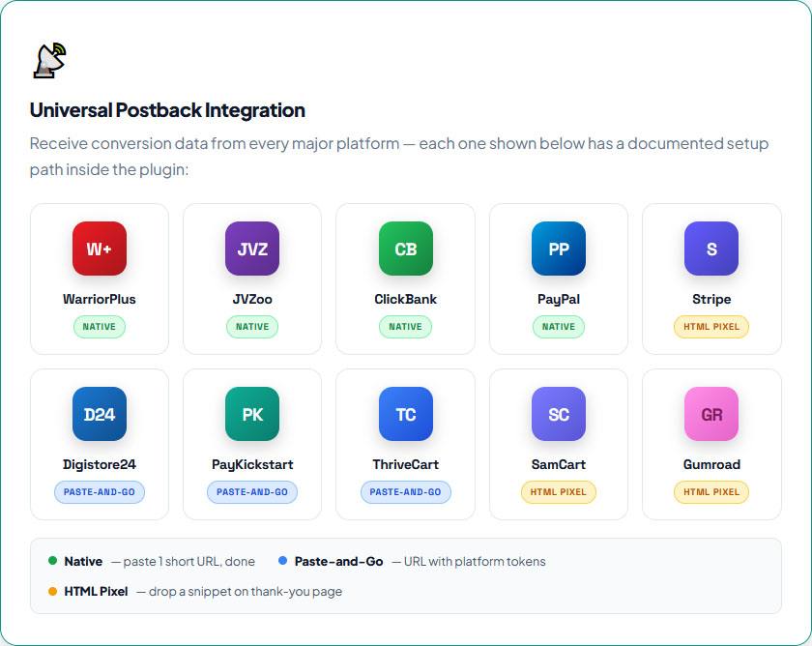
Task: Select the D24 Digistore24 icon
Action: coord(100,414)
